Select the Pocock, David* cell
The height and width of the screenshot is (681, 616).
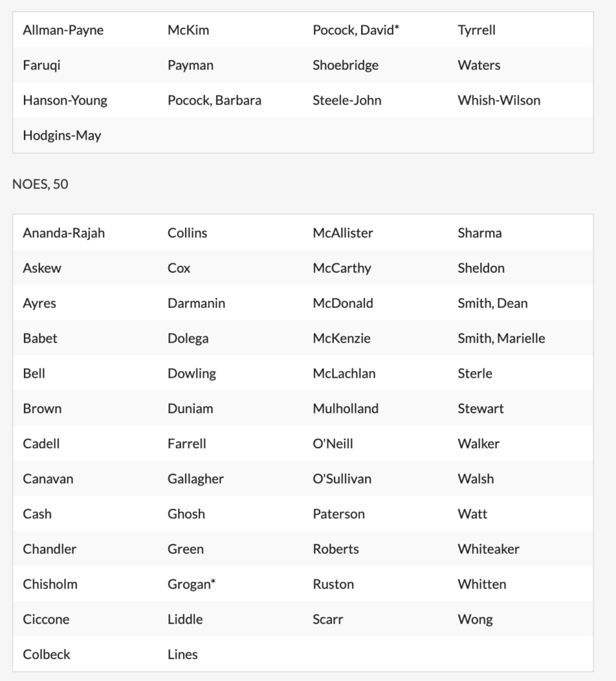tap(356, 30)
